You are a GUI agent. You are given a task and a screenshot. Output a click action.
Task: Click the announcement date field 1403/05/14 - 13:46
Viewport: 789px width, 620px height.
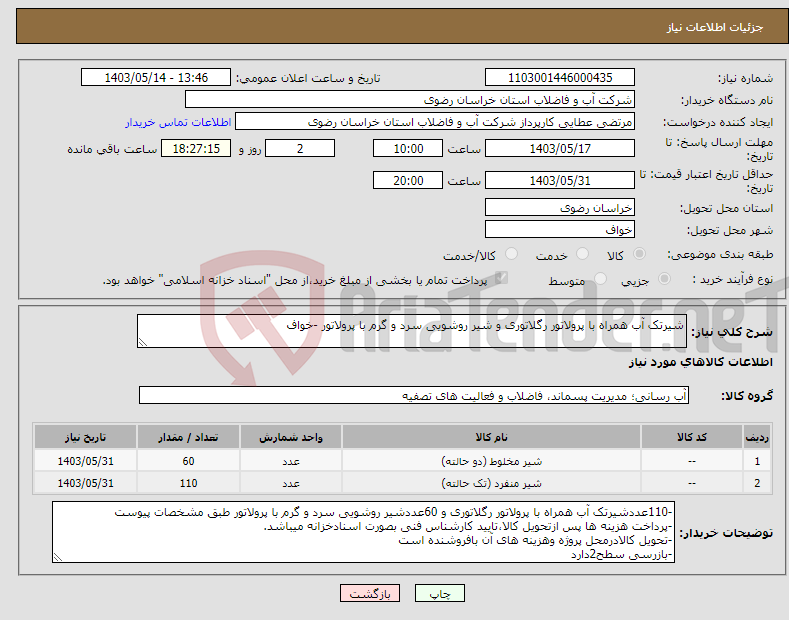[156, 78]
